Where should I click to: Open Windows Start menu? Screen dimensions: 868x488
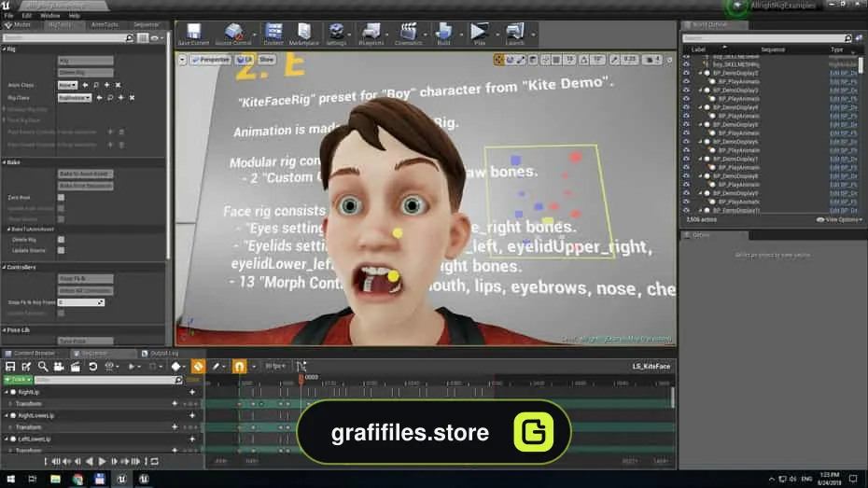tap(10, 480)
